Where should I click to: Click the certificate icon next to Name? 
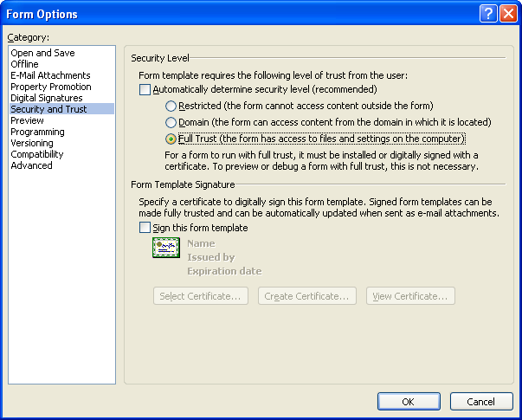tap(166, 248)
